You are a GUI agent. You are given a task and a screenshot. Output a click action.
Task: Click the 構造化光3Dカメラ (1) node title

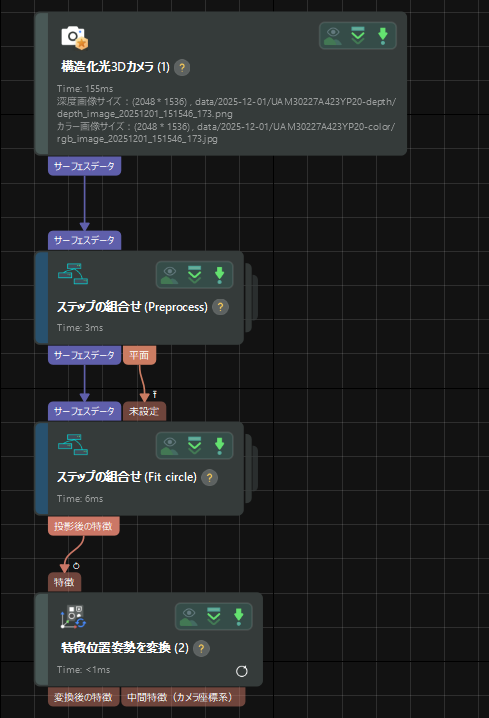click(x=115, y=67)
